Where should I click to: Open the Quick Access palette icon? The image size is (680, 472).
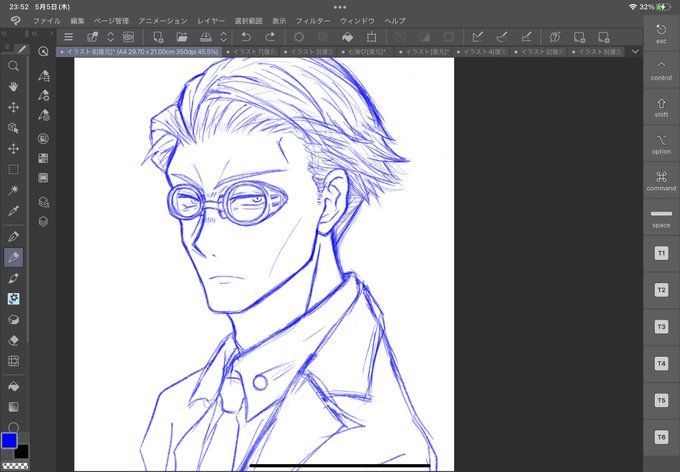[43, 52]
